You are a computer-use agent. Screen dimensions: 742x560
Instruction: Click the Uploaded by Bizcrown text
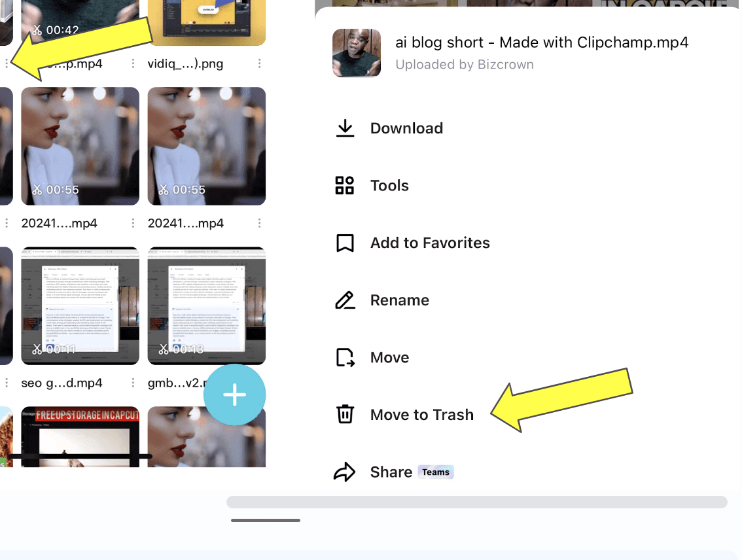(x=465, y=64)
